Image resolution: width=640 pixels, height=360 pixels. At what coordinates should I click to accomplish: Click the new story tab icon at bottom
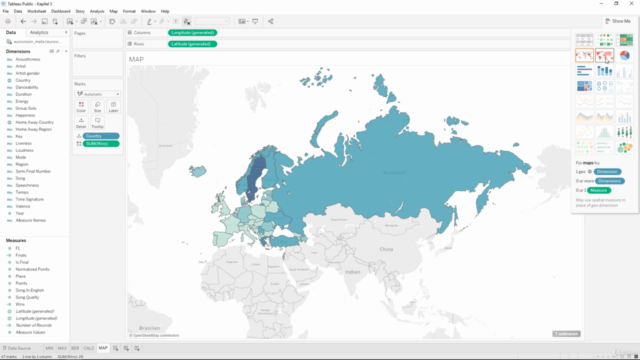pyautogui.click(x=137, y=348)
